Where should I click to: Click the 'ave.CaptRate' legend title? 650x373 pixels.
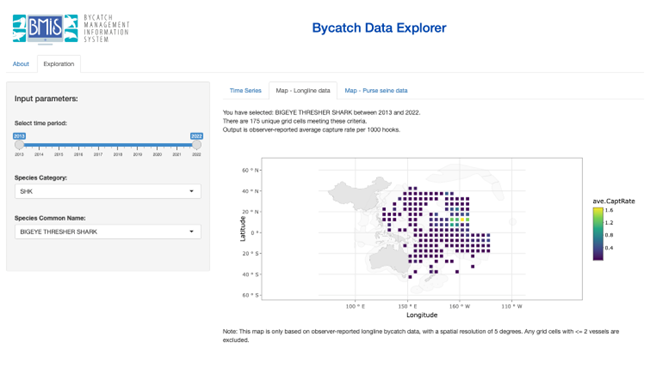[614, 201]
